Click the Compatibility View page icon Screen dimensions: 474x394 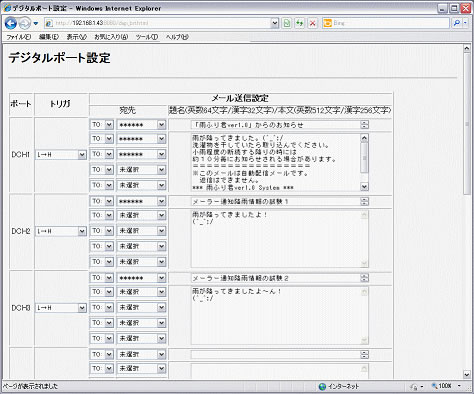(x=287, y=23)
